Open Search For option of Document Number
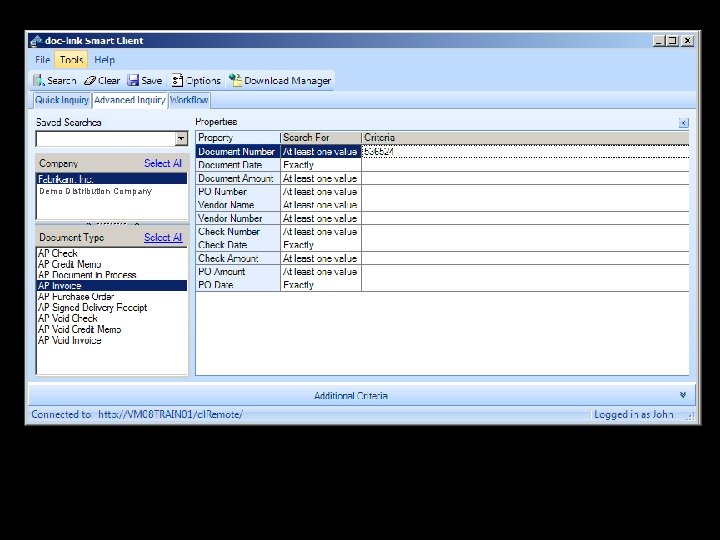This screenshot has height=540, width=720. click(x=321, y=152)
